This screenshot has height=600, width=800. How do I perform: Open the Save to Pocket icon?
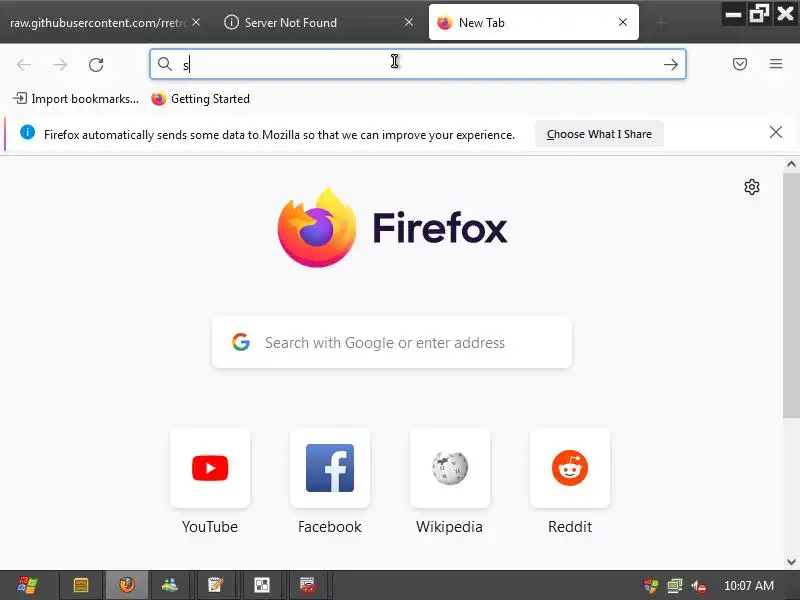click(740, 64)
